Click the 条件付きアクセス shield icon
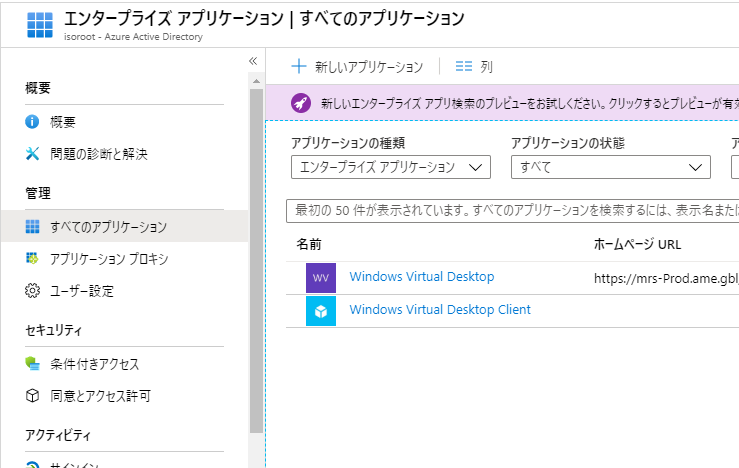The image size is (739, 468). tap(32, 363)
